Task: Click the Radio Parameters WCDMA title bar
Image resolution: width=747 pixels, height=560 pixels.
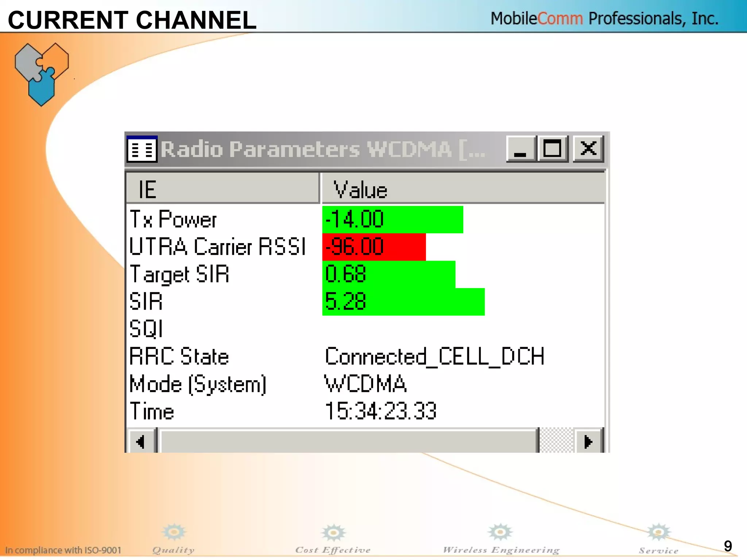Action: 323,149
